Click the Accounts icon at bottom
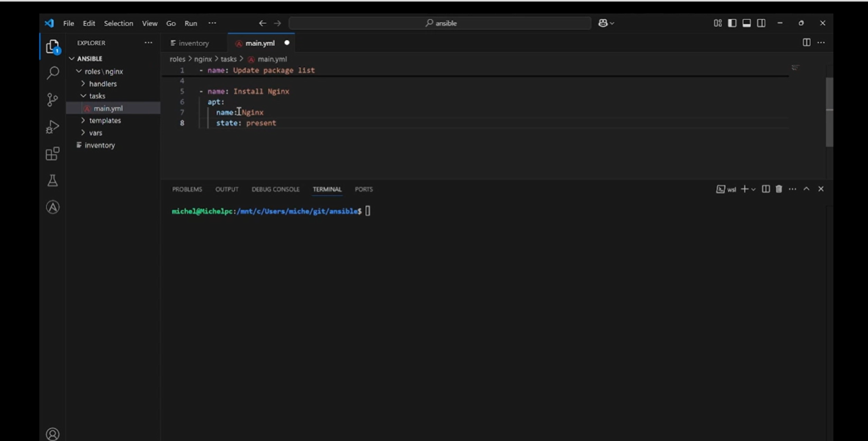Viewport: 868px width, 441px height. pyautogui.click(x=53, y=434)
